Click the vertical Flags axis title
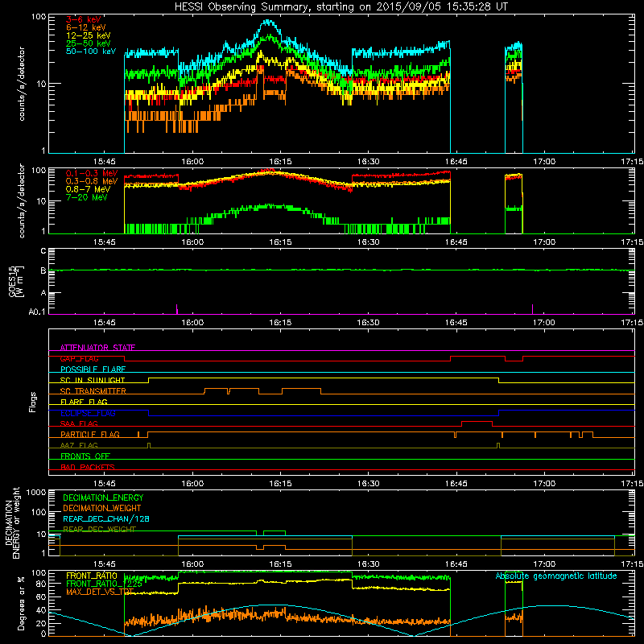644x644 pixels. [x=33, y=402]
